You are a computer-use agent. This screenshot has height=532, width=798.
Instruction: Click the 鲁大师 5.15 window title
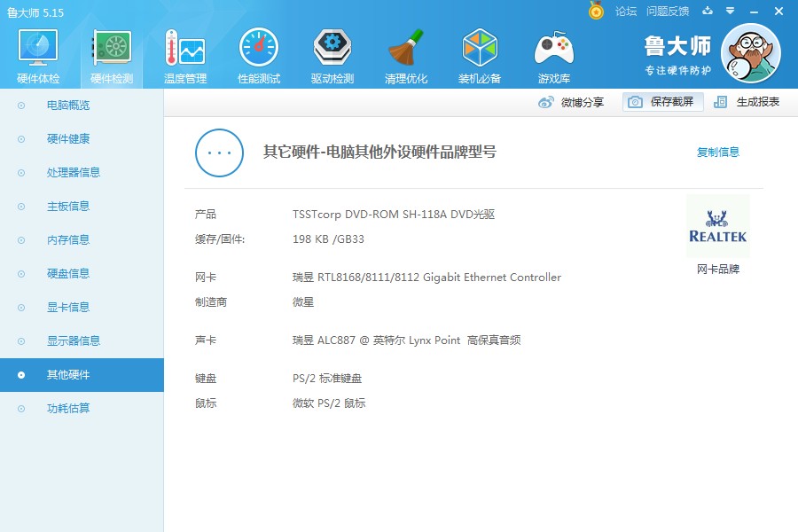click(35, 12)
